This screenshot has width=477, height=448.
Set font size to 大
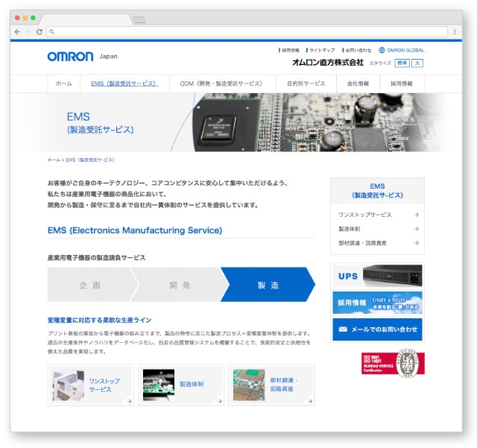(417, 63)
